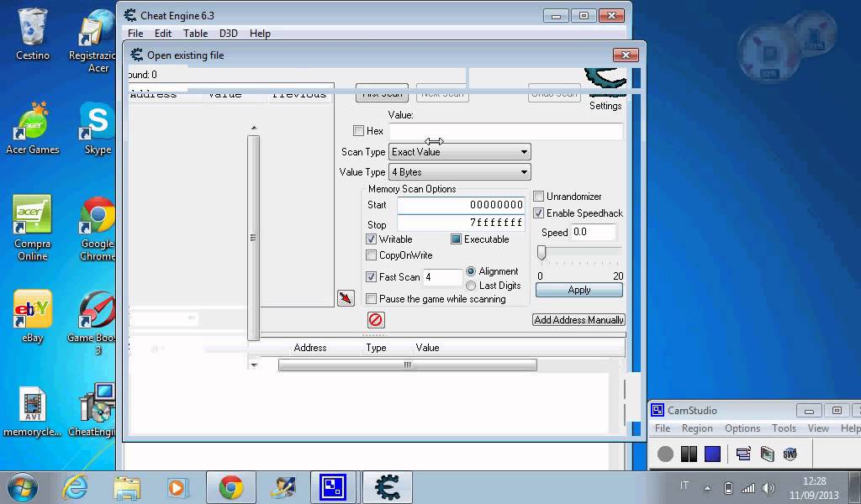This screenshot has width=861, height=504.
Task: Open the CamStudio Tools menu
Action: [x=784, y=428]
